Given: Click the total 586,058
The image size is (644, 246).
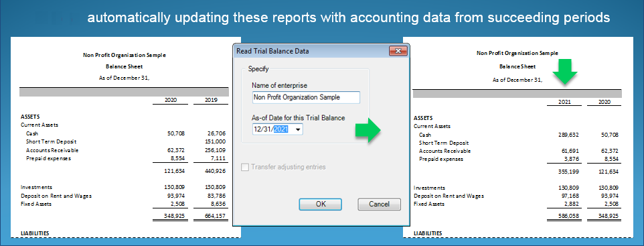Looking at the screenshot, I should click(x=569, y=216).
